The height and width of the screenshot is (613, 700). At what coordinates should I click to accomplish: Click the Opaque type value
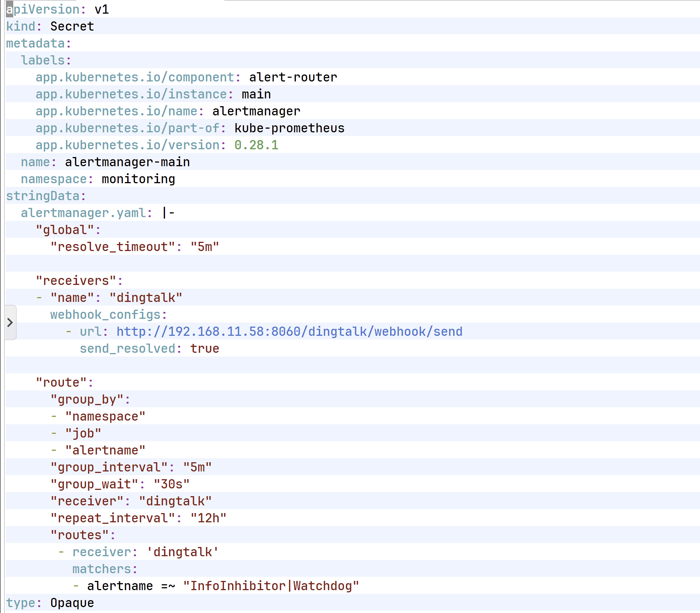click(72, 603)
